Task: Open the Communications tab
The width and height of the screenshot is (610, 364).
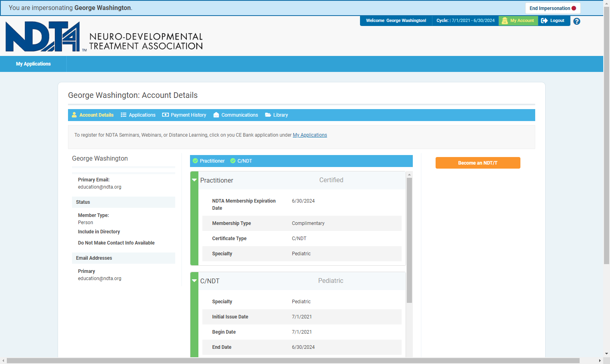Action: 236,115
